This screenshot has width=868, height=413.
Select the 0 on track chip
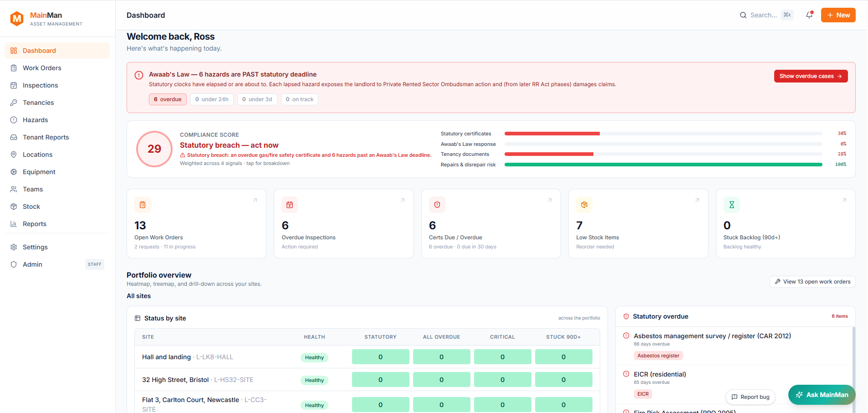point(300,99)
